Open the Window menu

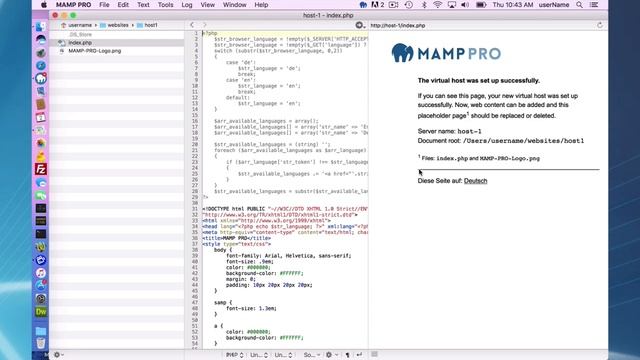click(234, 5)
